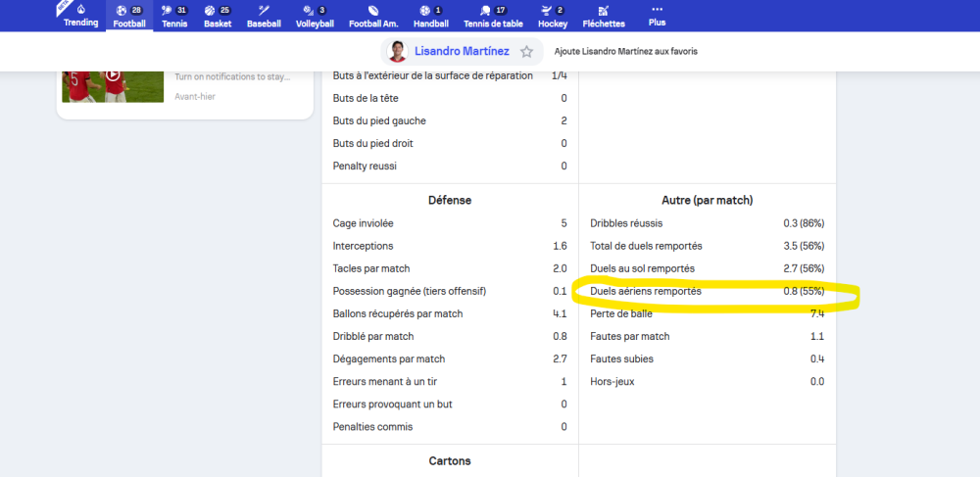Play the video thumbnail with red-shirted players
The image size is (980, 477).
coord(113,75)
